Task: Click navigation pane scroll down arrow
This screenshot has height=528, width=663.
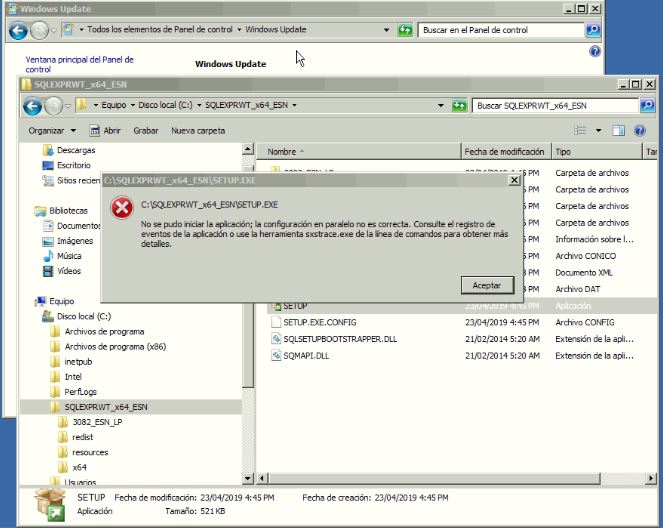Action: (x=248, y=478)
